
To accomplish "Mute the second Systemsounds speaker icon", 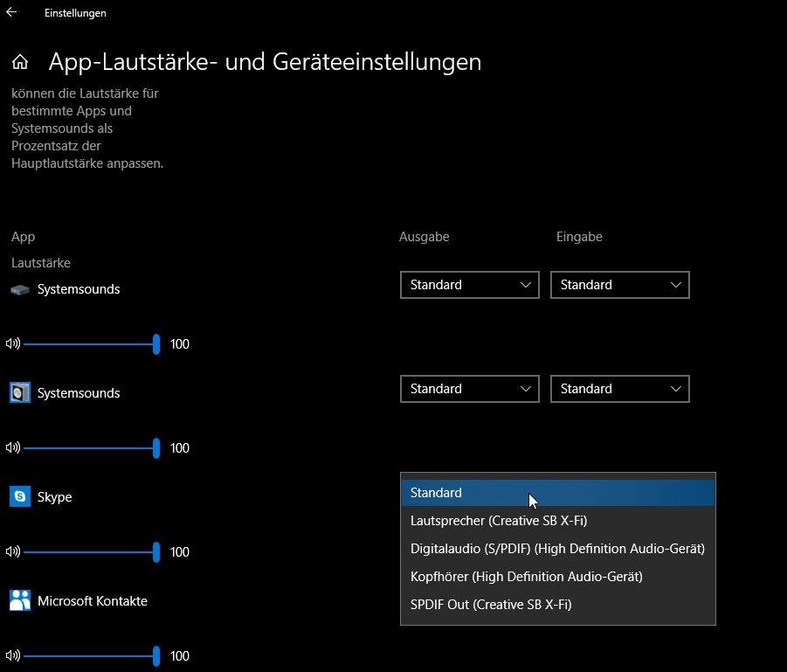I will click(x=13, y=447).
